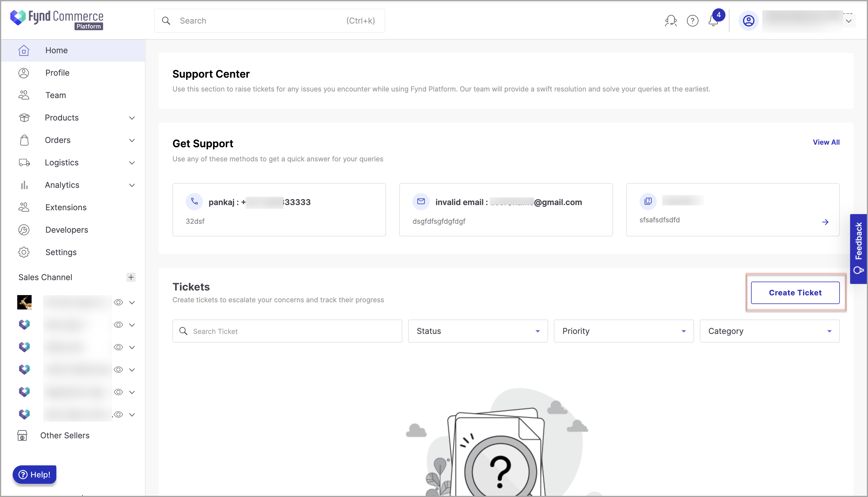868x497 pixels.
Task: Click the Extensions icon in sidebar
Action: tap(24, 207)
